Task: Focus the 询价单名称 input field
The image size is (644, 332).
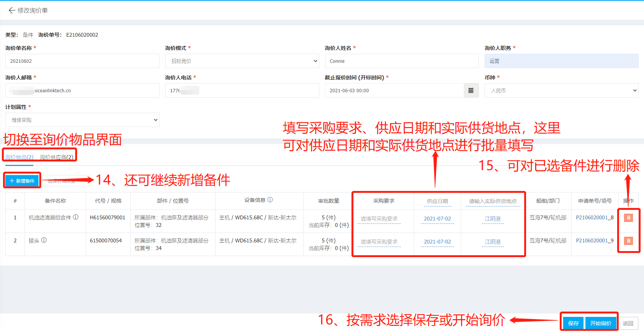Action: point(82,61)
